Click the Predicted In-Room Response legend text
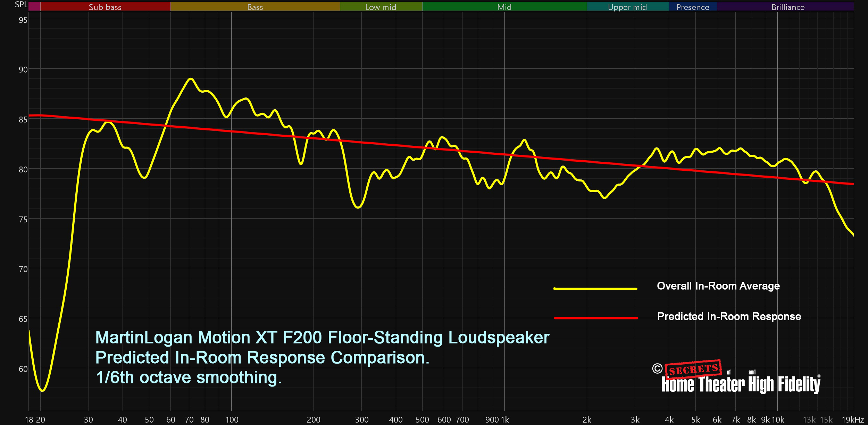Image resolution: width=868 pixels, height=425 pixels. pos(729,316)
